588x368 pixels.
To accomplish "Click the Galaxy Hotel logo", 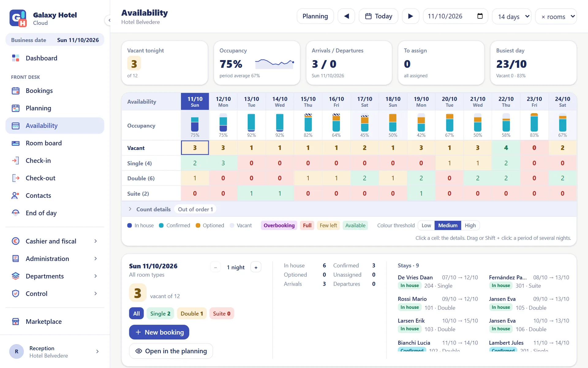I will point(18,18).
